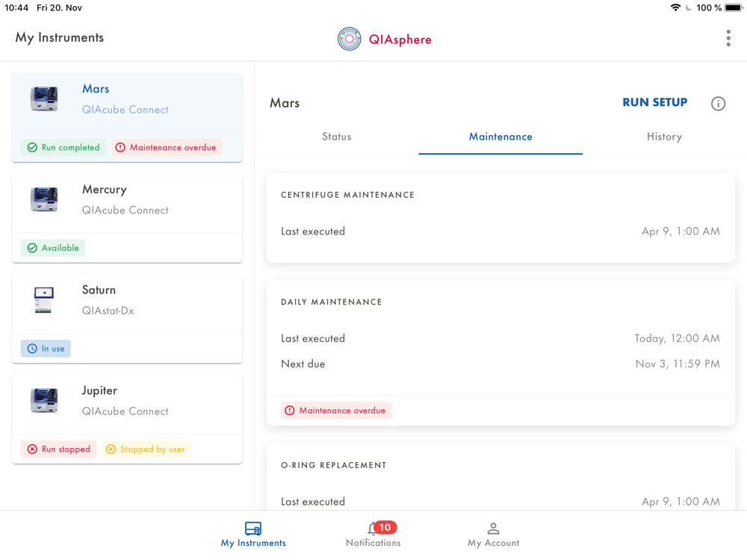The width and height of the screenshot is (747, 560).
Task: Tap the Run completed status badge
Action: tap(63, 147)
